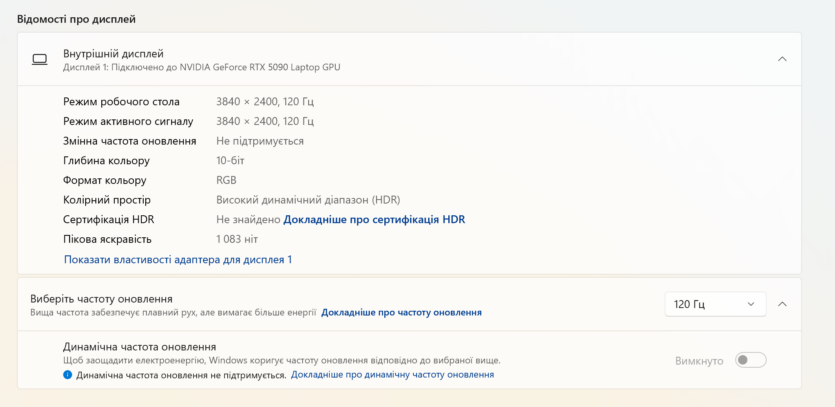Click the Глибина кольору 10-біт value
The height and width of the screenshot is (407, 835).
pos(230,160)
